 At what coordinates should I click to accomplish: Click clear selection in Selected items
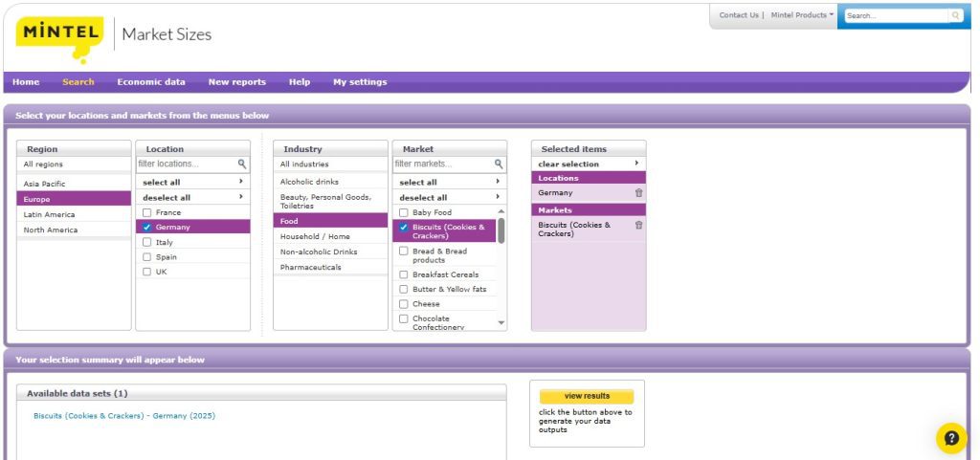(568, 164)
